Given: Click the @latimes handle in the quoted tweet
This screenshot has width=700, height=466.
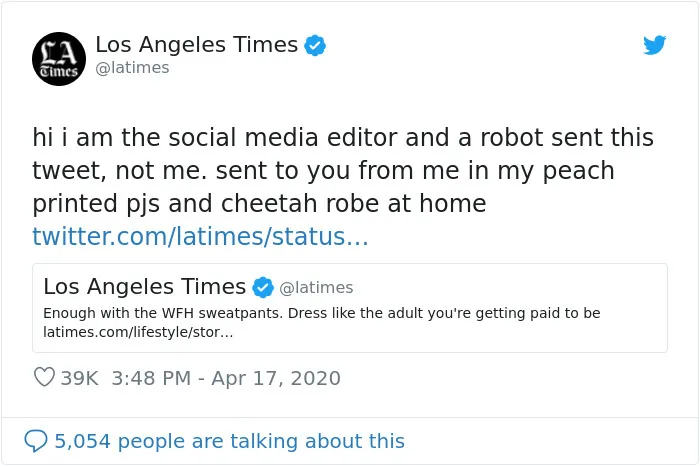Looking at the screenshot, I should coord(316,288).
